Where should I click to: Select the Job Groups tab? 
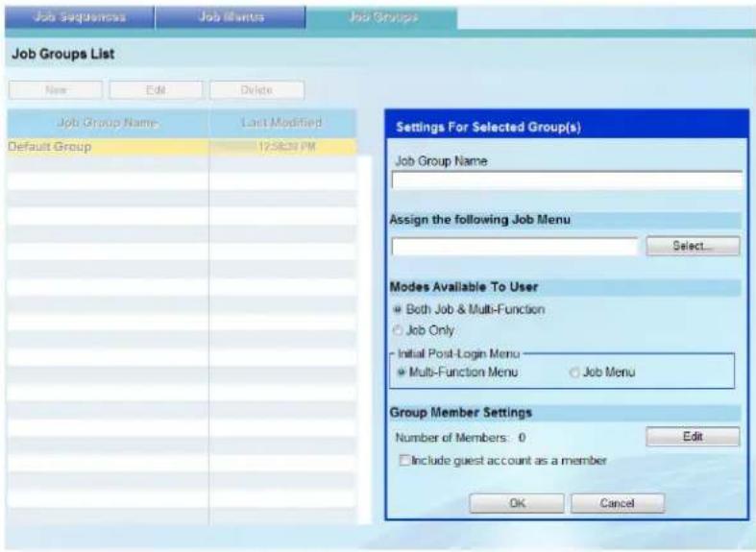pos(382,18)
